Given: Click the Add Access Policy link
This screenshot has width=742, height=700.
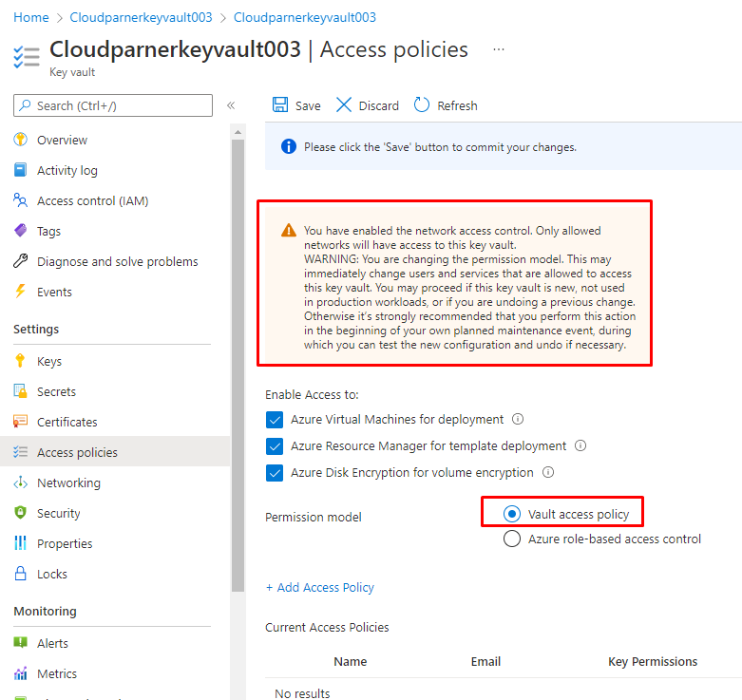Looking at the screenshot, I should pyautogui.click(x=320, y=587).
